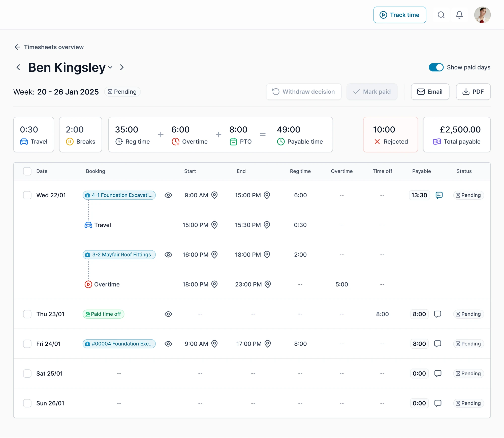The width and height of the screenshot is (504, 438).
Task: Select the Sat 25/01 row checkbox
Action: (x=27, y=373)
